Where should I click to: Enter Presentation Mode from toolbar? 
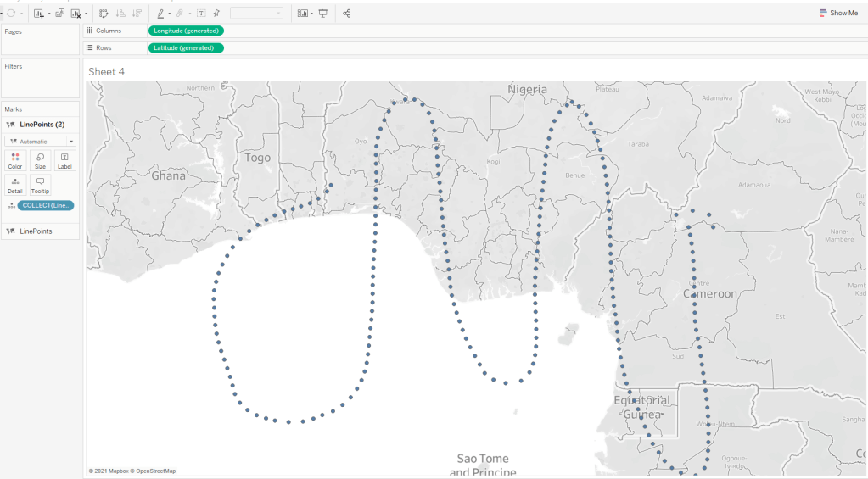point(323,14)
